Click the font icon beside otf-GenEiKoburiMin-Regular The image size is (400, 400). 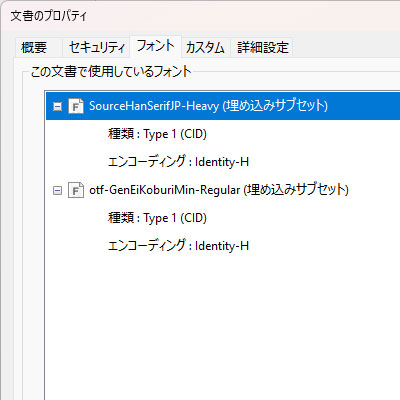(x=76, y=190)
